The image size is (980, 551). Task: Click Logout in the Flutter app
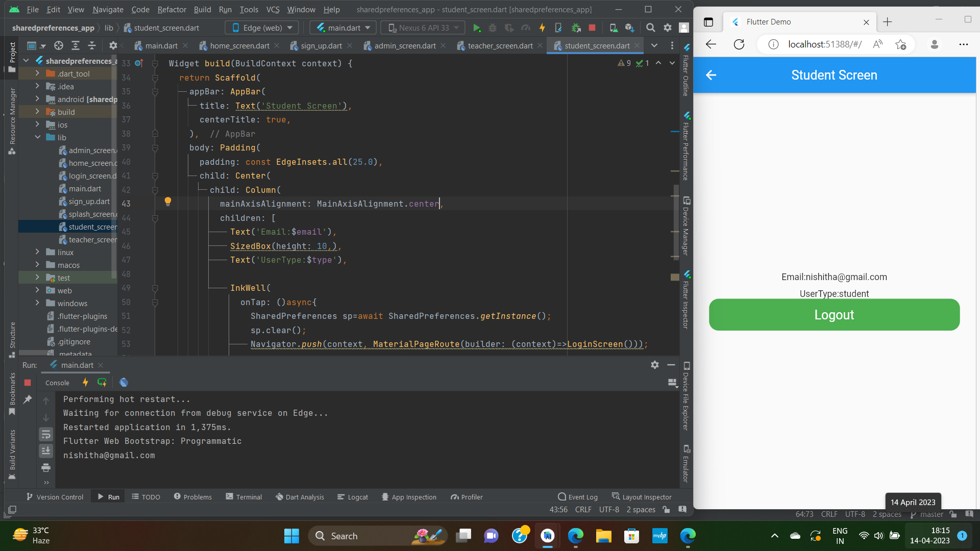pos(834,314)
